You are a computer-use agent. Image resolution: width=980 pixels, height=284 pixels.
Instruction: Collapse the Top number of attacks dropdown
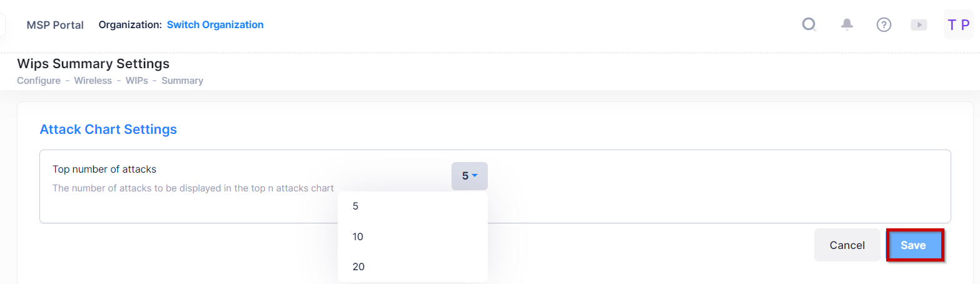point(469,176)
